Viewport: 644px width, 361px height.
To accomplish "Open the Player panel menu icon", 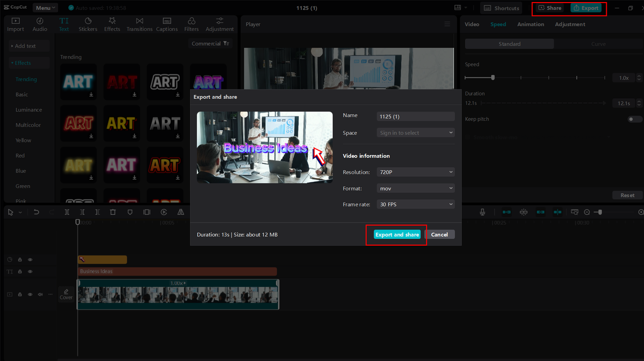I will (447, 24).
